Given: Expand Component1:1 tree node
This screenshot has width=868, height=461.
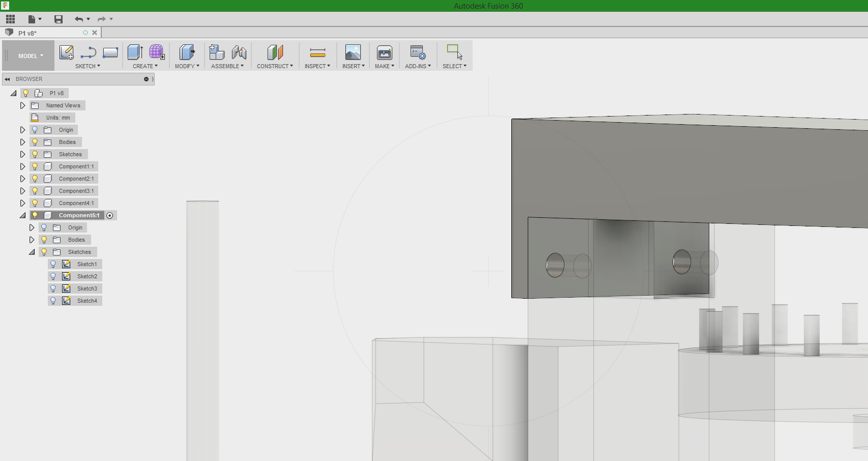Looking at the screenshot, I should coord(22,166).
